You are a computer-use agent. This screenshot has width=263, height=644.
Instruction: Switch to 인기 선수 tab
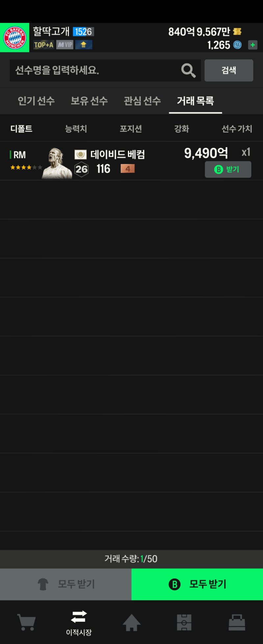click(x=36, y=101)
